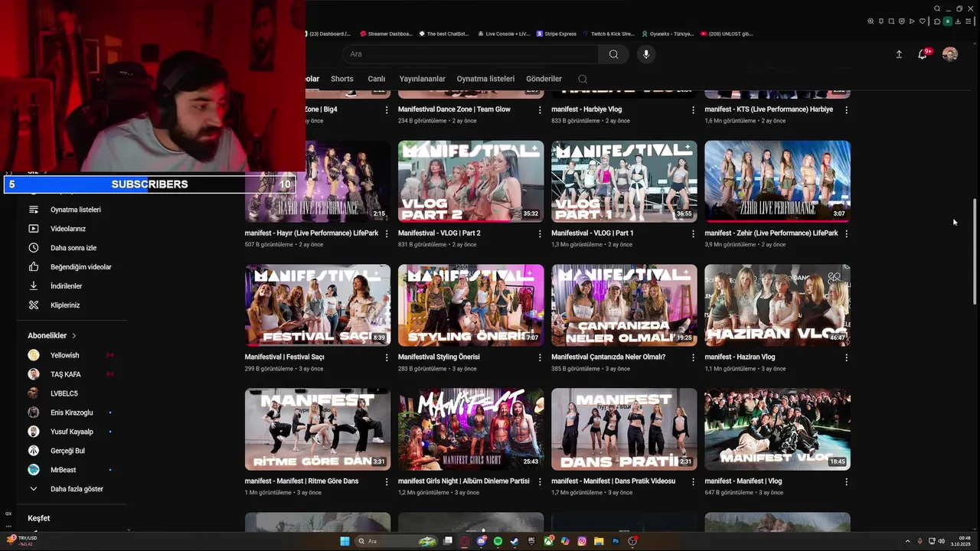
Task: Open the Live Console bookmark
Action: point(503,34)
